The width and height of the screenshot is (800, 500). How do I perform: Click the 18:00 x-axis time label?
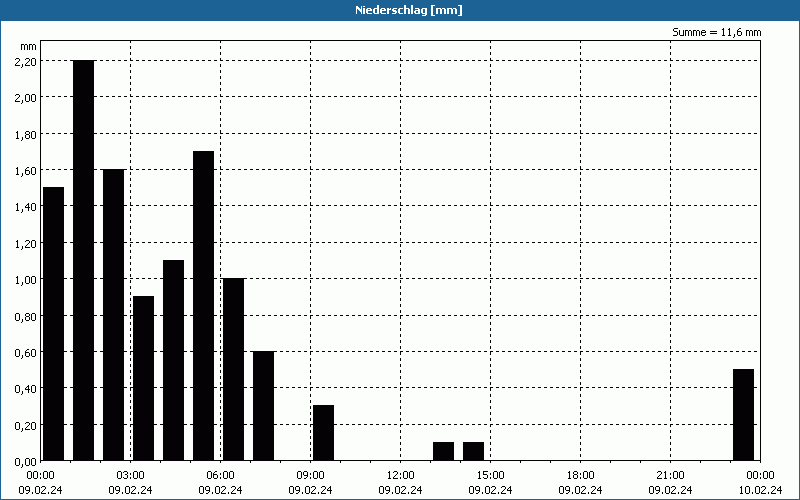coord(580,476)
